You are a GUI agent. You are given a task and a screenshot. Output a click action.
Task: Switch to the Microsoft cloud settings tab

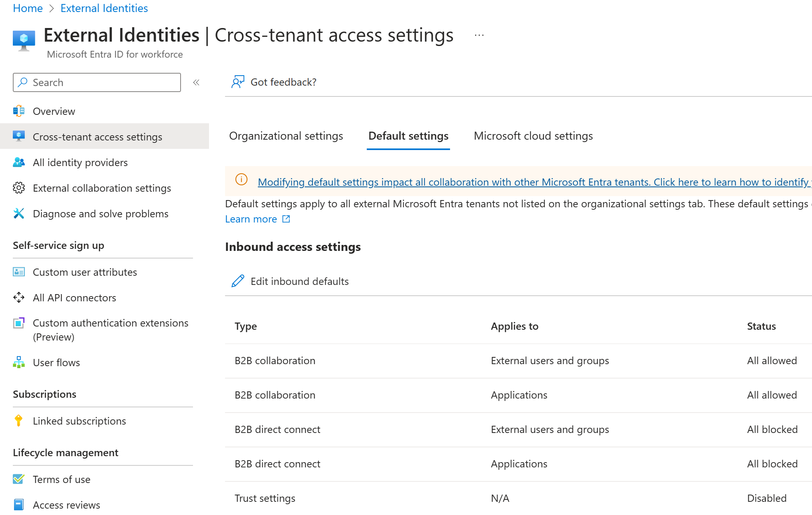533,135
